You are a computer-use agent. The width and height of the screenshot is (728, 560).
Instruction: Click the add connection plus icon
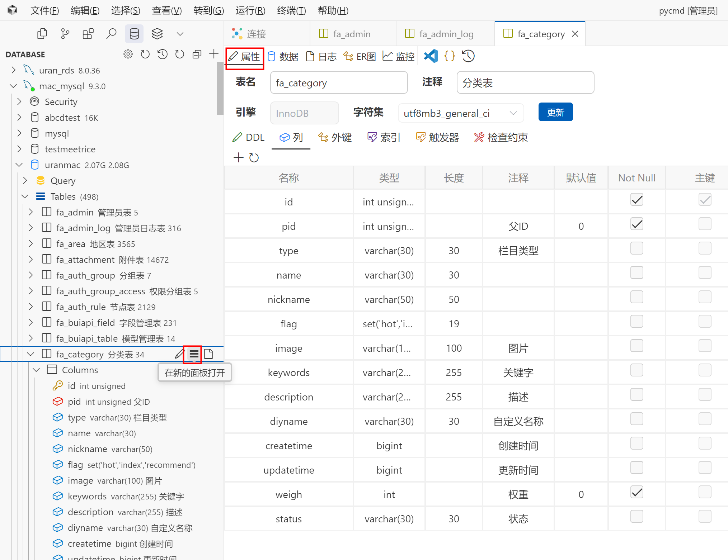(x=214, y=54)
